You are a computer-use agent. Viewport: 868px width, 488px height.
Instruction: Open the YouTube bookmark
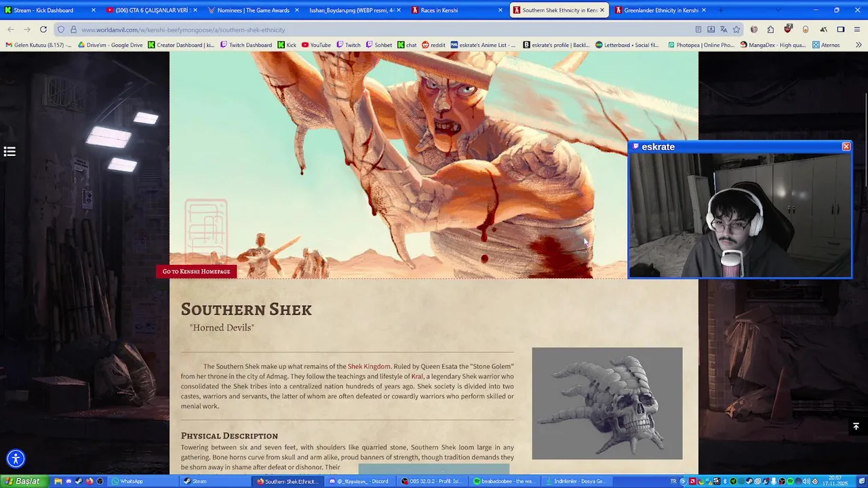(x=316, y=45)
